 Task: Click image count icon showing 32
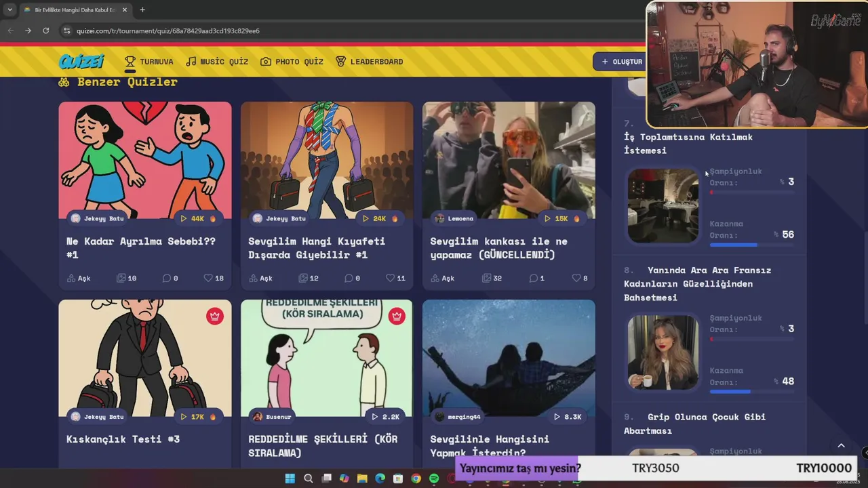coord(486,278)
